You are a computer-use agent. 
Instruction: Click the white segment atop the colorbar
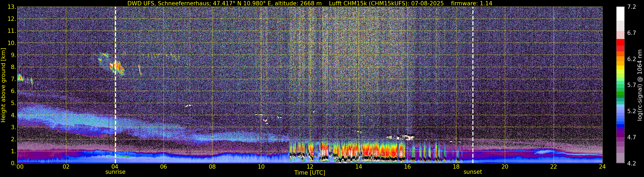pos(620,13)
